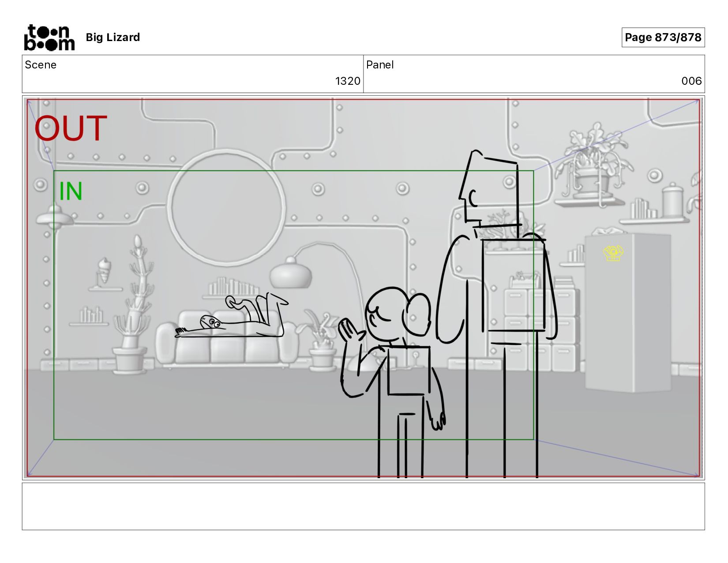Image resolution: width=728 pixels, height=563 pixels.
Task: Click the green IN camera label
Action: point(71,191)
